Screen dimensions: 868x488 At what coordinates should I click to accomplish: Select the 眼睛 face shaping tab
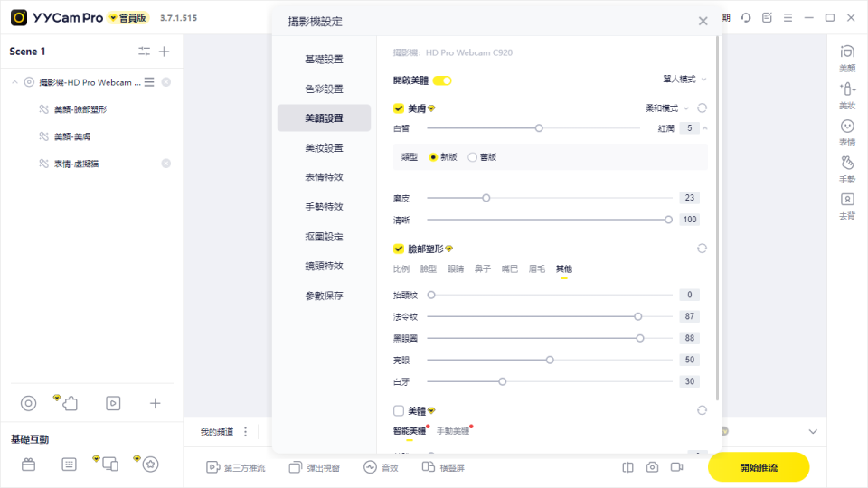click(x=455, y=268)
